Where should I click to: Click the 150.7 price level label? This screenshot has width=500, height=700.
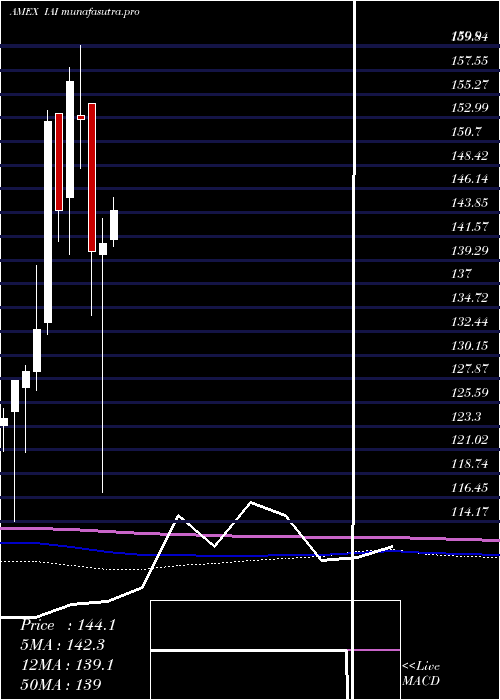pyautogui.click(x=466, y=132)
